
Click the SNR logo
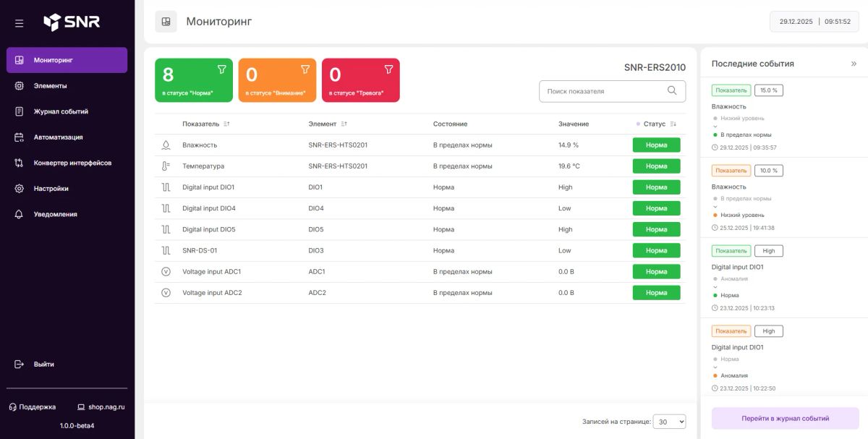point(72,22)
